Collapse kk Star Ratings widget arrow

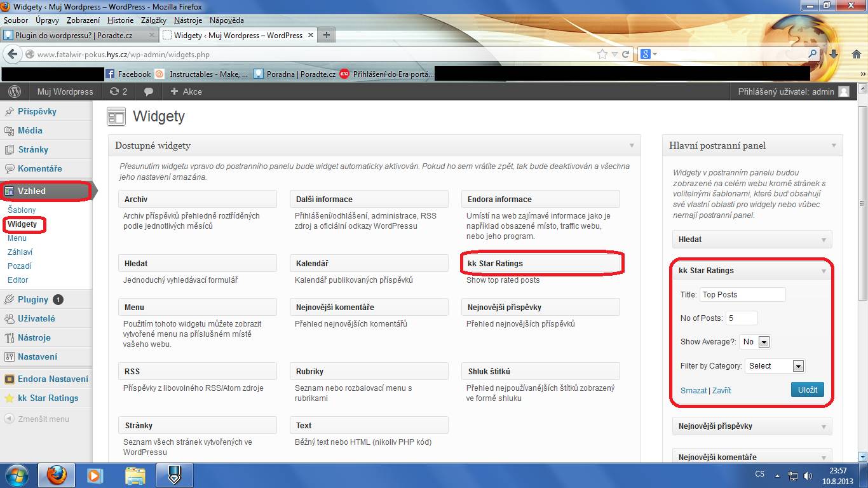coord(824,271)
